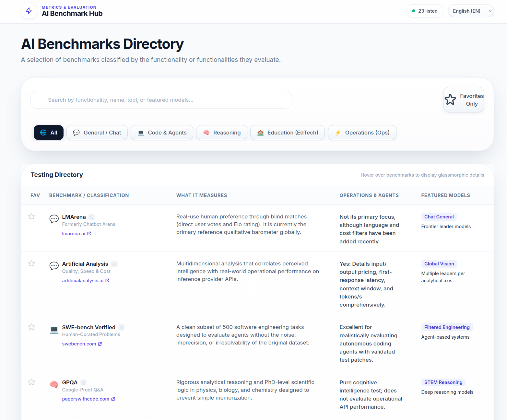Filter by Operations (Ops)
The width and height of the screenshot is (507, 420).
(x=362, y=133)
